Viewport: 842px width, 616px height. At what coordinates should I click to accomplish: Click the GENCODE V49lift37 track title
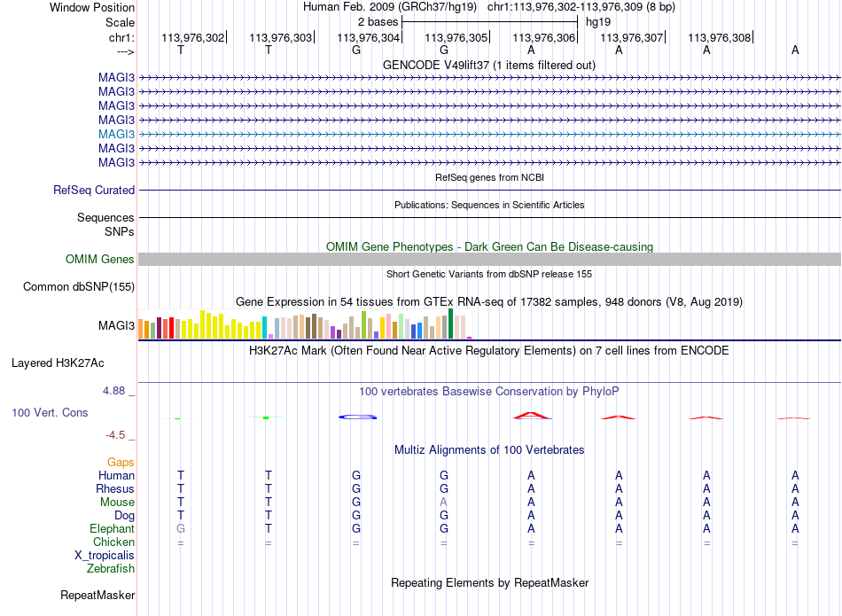click(488, 65)
